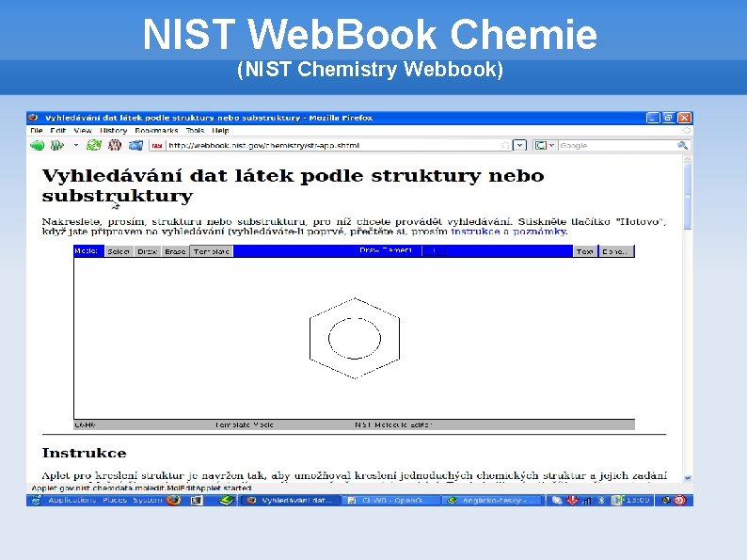Open the back/forward history dropdown arrow

click(76, 145)
